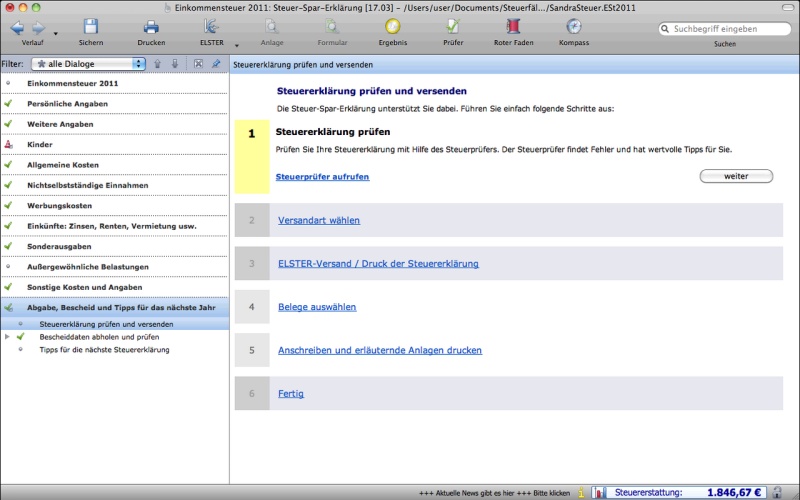Click the green checkmark next to Werbungskosten
This screenshot has width=800, height=500.
point(8,205)
